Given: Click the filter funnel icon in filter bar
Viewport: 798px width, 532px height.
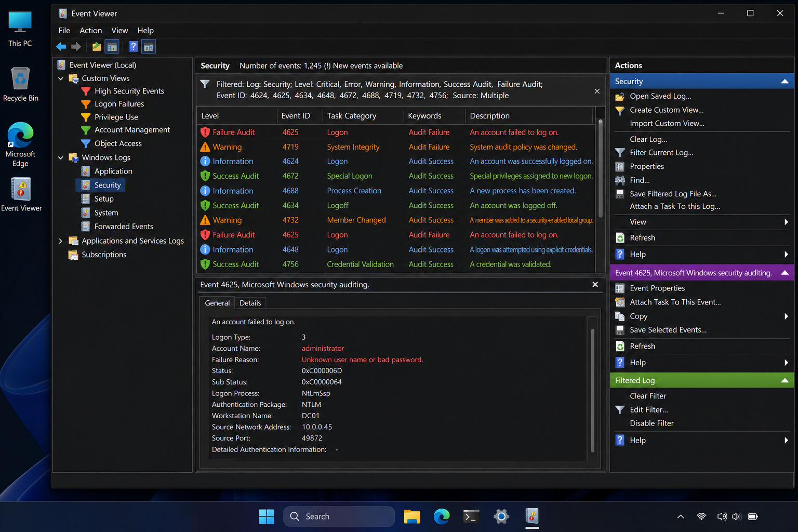Looking at the screenshot, I should tap(205, 84).
